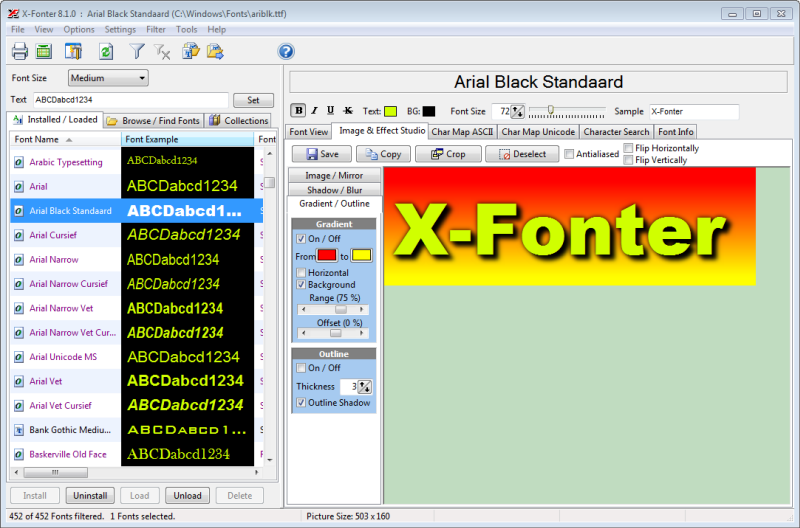Toggle Bold formatting button

(x=298, y=111)
